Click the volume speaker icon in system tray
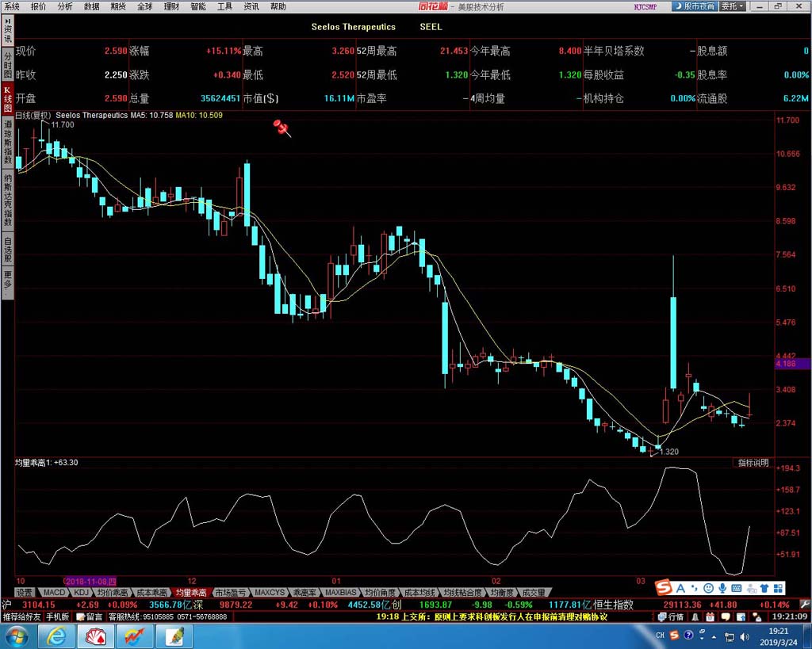The width and height of the screenshot is (812, 649). pos(745,636)
